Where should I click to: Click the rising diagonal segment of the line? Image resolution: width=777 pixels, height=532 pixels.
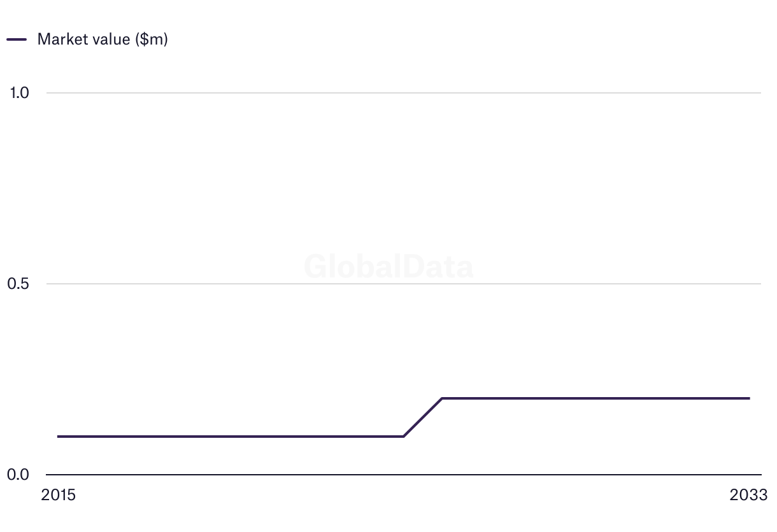tap(423, 417)
